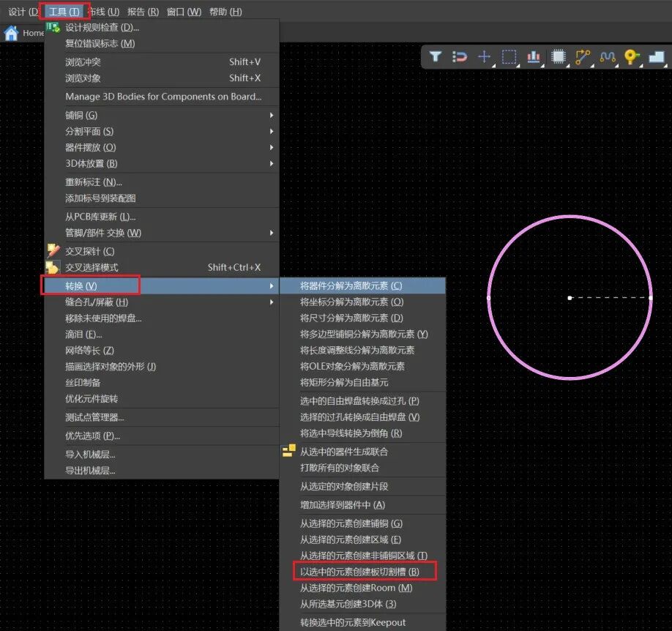This screenshot has height=631, width=672.
Task: Click 优先选项 (P) to open preferences
Action: [92, 436]
